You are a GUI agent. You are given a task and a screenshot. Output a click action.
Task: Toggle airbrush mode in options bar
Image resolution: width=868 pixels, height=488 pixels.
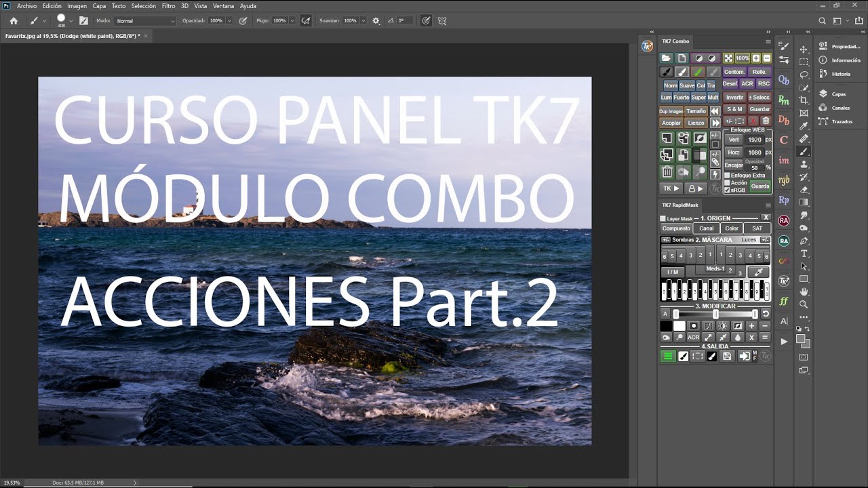tap(306, 21)
